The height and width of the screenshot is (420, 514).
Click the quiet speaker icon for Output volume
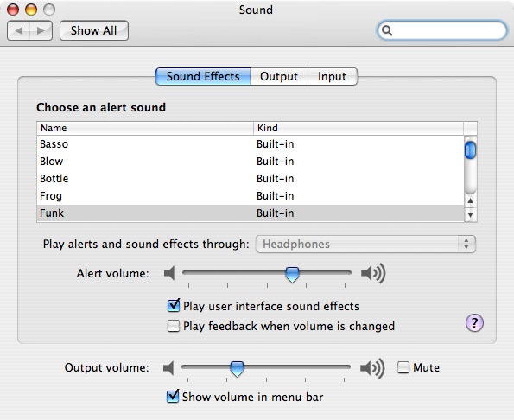[168, 367]
